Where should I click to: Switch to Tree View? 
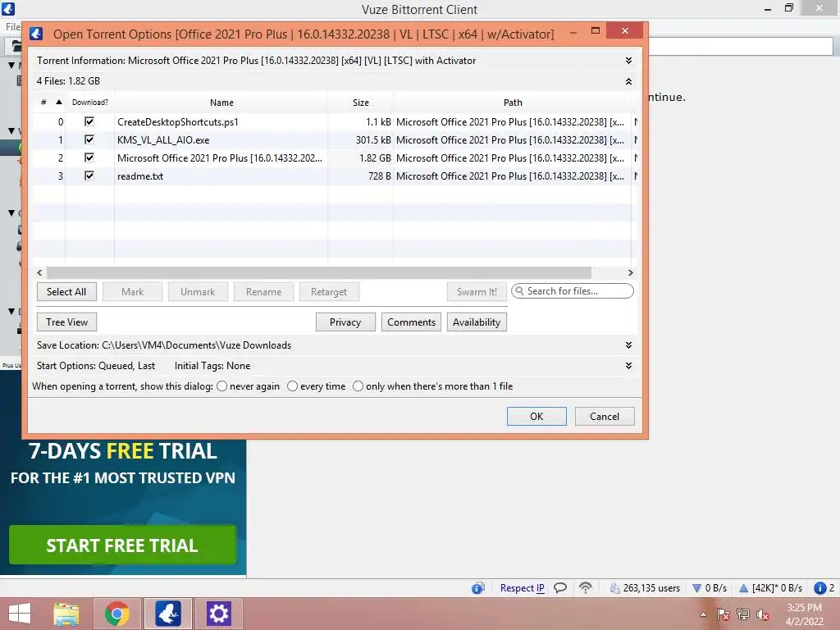pos(66,322)
